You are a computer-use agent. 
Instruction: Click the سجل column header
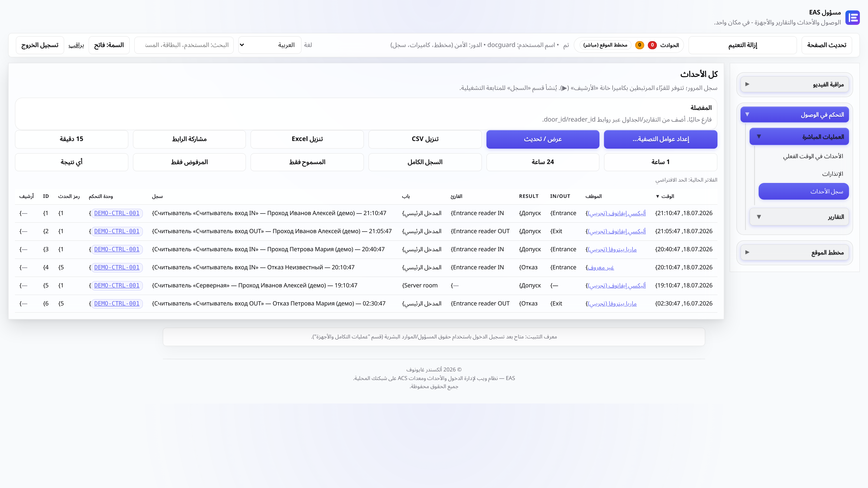point(157,196)
